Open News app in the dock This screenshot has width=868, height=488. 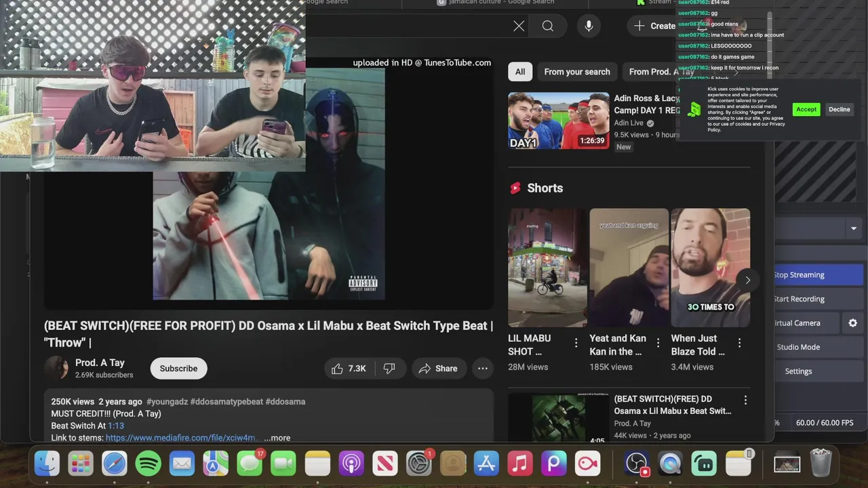(385, 464)
